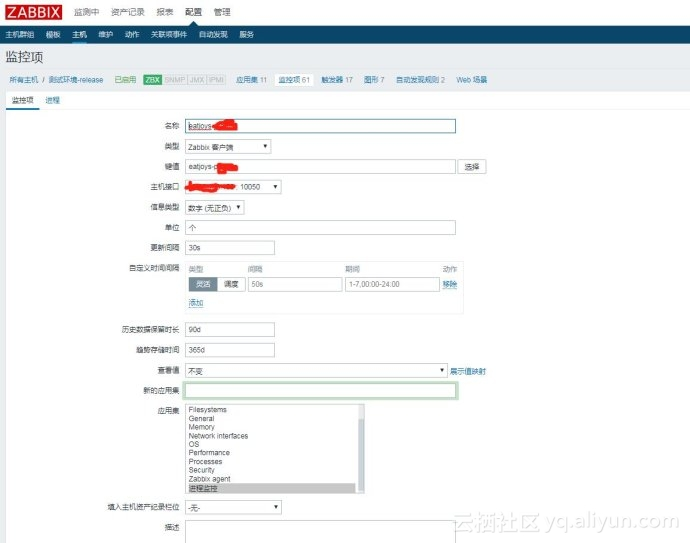Viewport: 690px width, 543px height.
Task: Focus the 更新间隔 30s field
Action: (x=230, y=248)
